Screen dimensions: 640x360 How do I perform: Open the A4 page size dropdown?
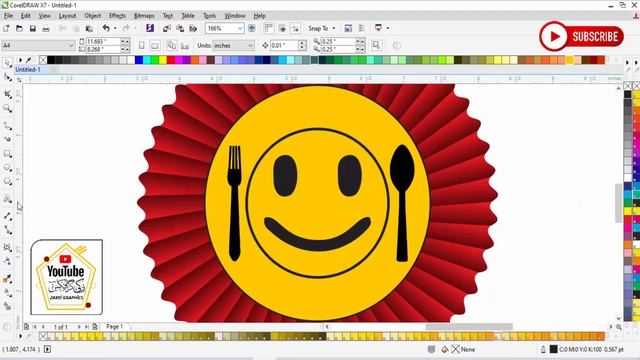click(x=71, y=45)
